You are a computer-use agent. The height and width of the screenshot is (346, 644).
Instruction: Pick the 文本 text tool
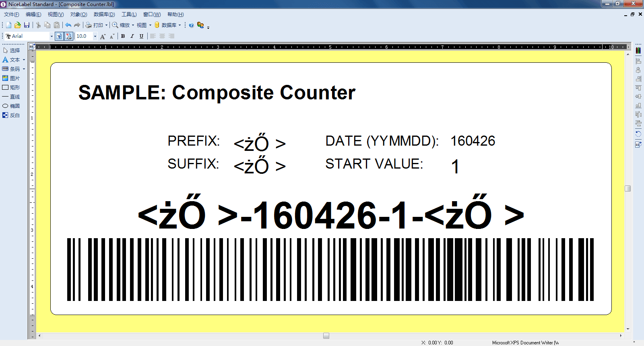pyautogui.click(x=11, y=60)
